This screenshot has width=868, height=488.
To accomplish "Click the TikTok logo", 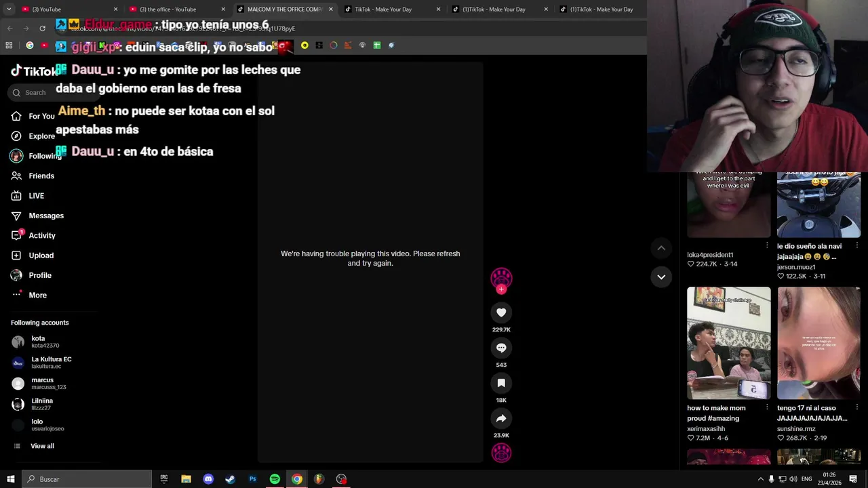I will [x=33, y=71].
